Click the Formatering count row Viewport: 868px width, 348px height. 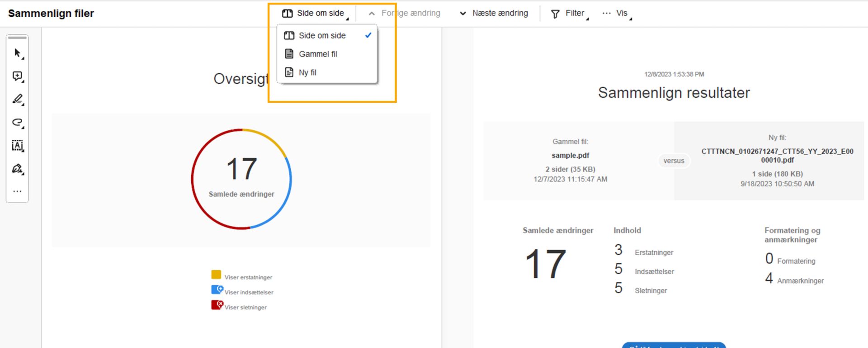click(790, 259)
